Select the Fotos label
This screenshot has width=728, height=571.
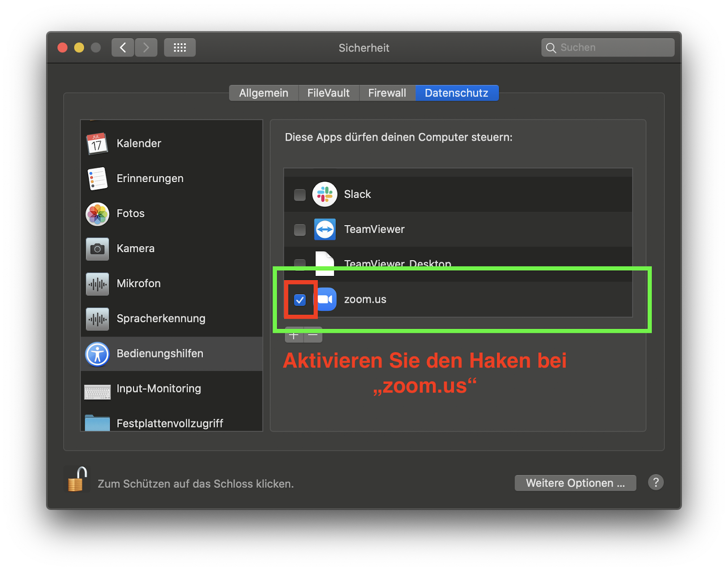[x=131, y=214]
